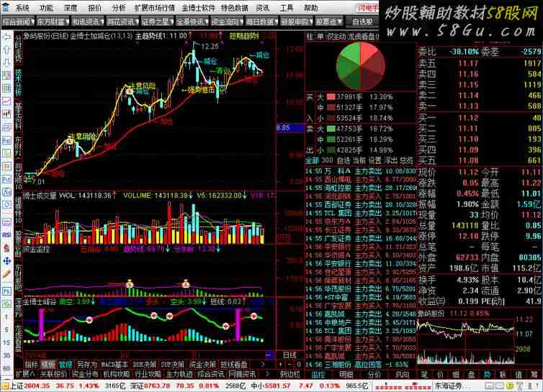543x392 pixels.
Task: Select the pencil drawing tool icon
Action: (6, 273)
